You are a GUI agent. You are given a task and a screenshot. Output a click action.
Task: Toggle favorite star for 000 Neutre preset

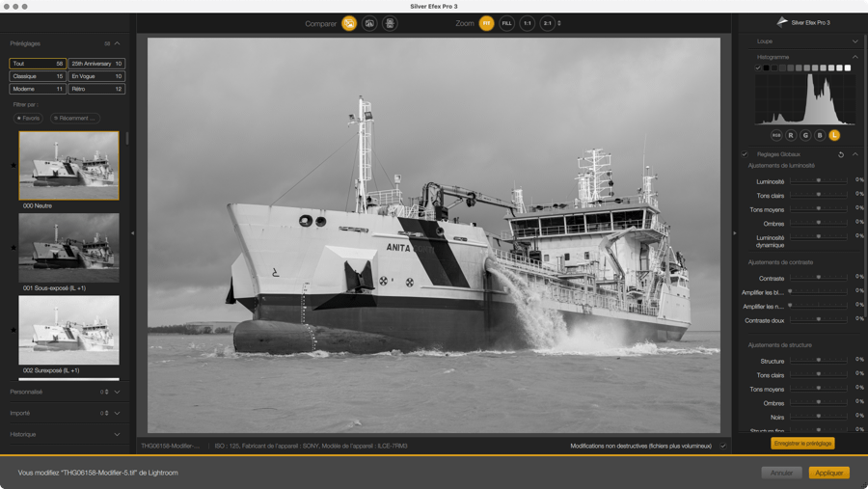pos(14,165)
